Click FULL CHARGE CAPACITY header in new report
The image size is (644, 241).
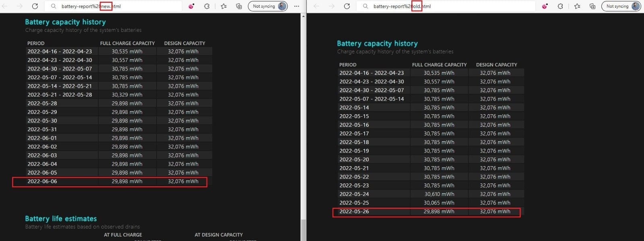[x=127, y=43]
